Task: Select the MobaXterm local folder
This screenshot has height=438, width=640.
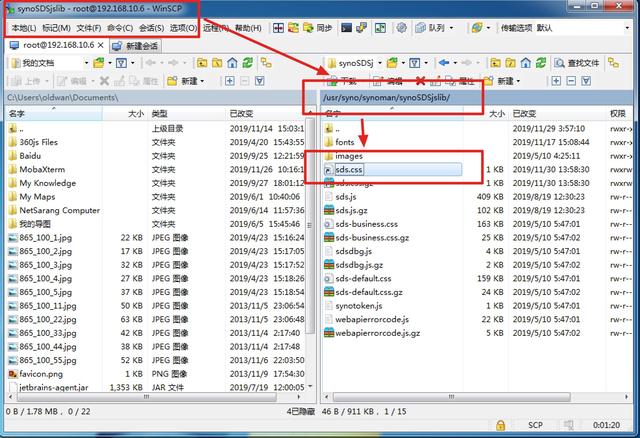Action: [x=42, y=169]
